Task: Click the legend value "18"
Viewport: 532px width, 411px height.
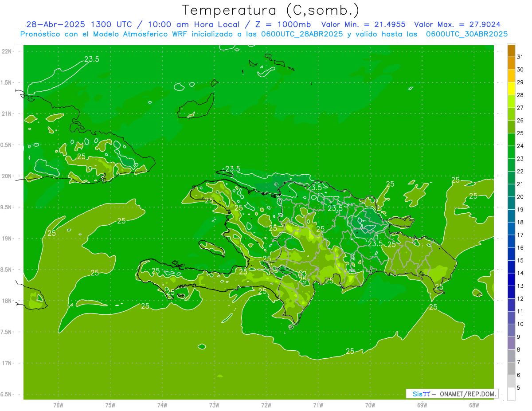Action: pyautogui.click(x=520, y=222)
